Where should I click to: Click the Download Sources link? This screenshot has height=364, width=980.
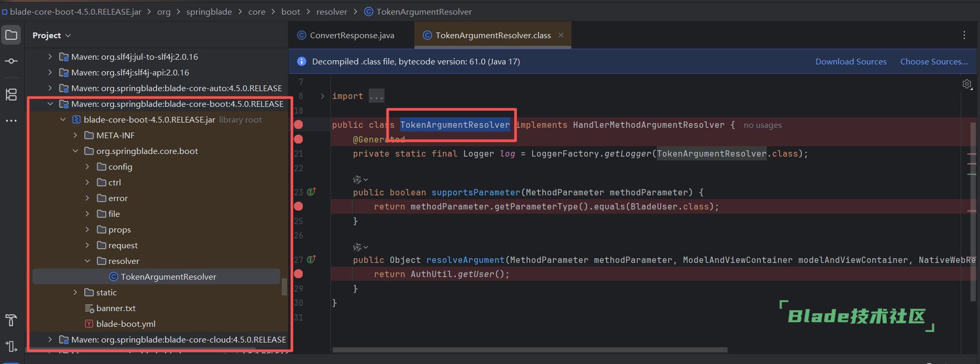(x=851, y=62)
